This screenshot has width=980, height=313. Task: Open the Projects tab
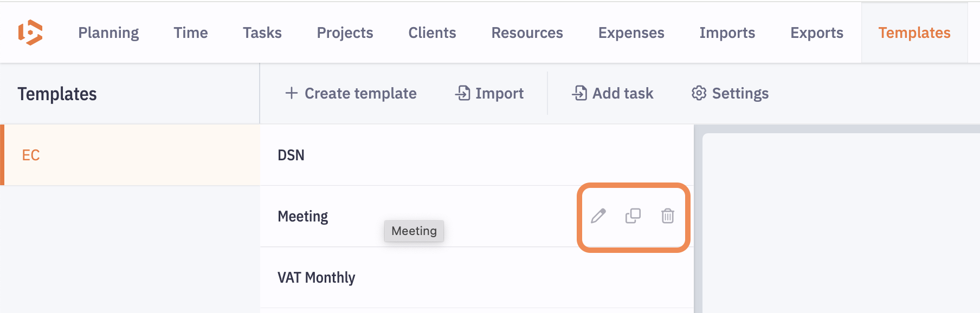[x=345, y=33]
